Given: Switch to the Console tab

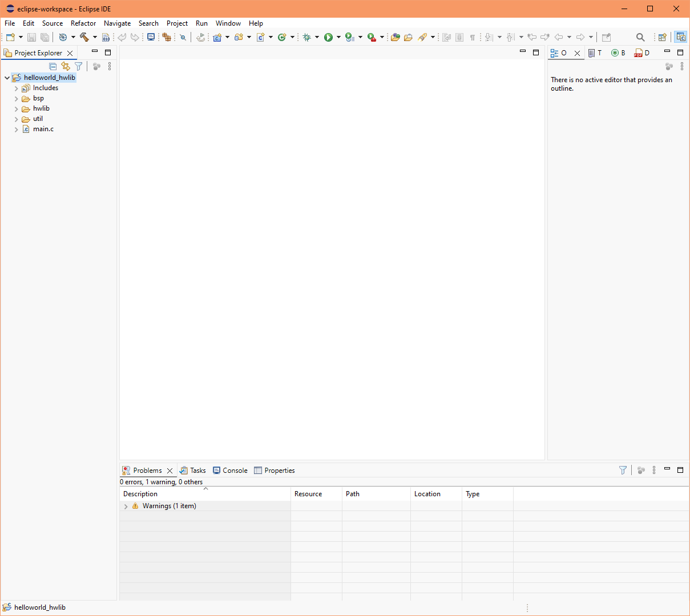Looking at the screenshot, I should [230, 471].
